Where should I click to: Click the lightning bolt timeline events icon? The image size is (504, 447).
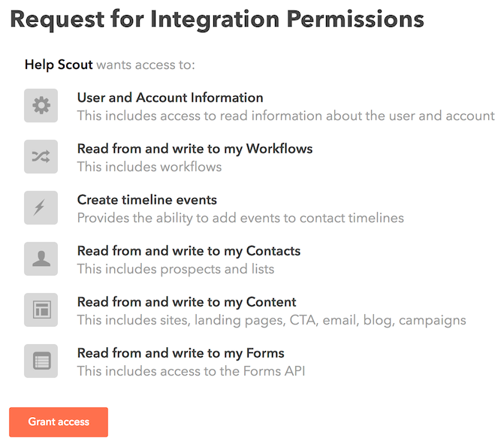(41, 208)
